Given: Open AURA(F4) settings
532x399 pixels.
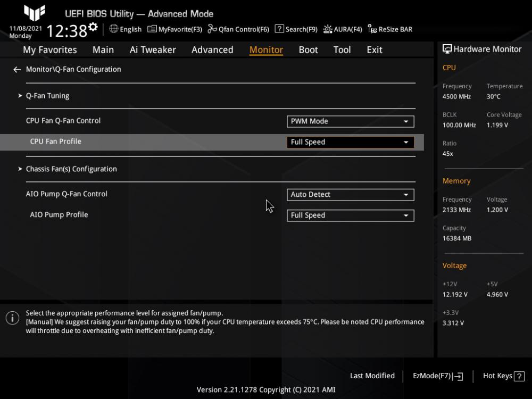Looking at the screenshot, I should pyautogui.click(x=343, y=29).
